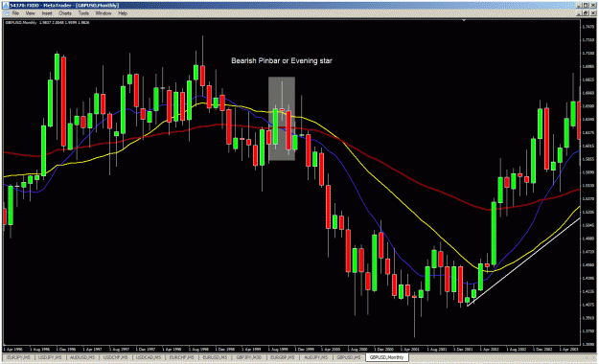Switch to the EURJPY,M5 chart tab
Screen dimensions: 599x364
coord(18,357)
